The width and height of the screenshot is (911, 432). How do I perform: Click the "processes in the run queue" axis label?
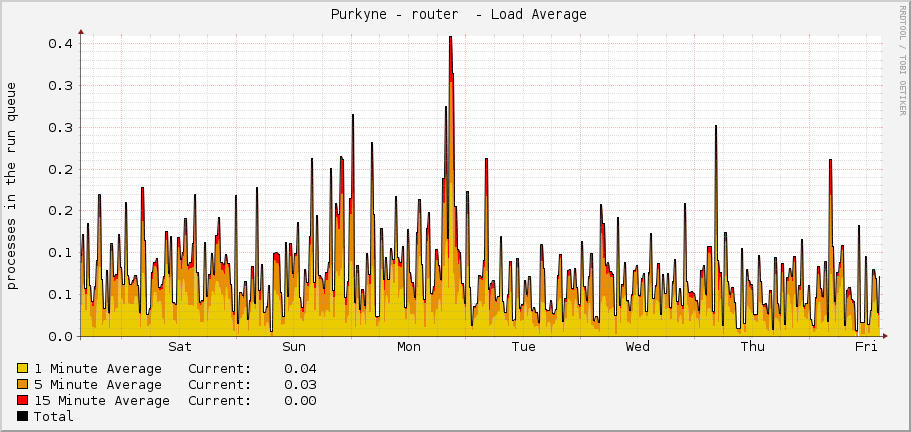[12, 186]
